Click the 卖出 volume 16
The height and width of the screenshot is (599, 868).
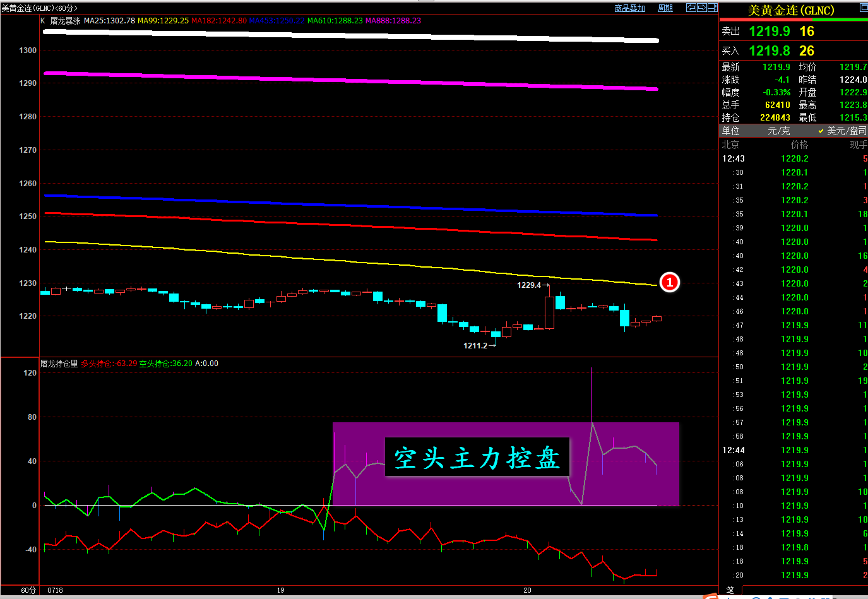point(807,31)
